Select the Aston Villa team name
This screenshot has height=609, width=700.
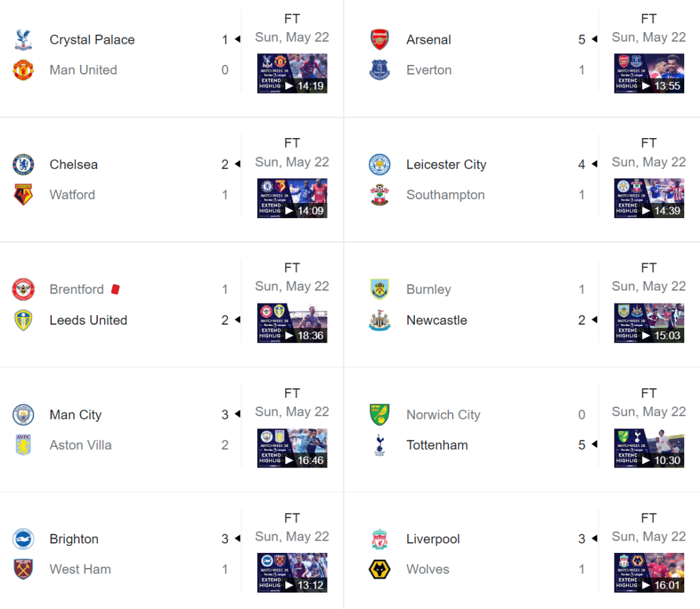pos(81,445)
